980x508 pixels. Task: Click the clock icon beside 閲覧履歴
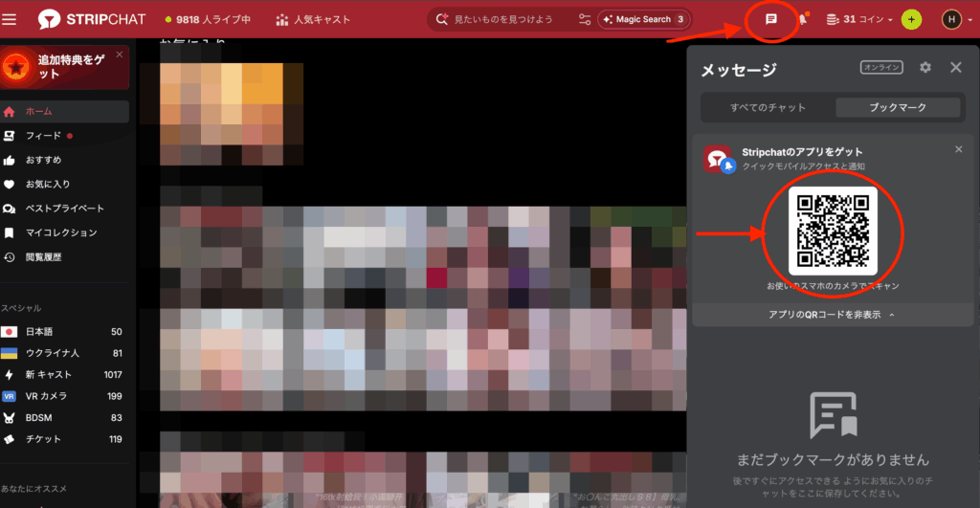pyautogui.click(x=9, y=256)
